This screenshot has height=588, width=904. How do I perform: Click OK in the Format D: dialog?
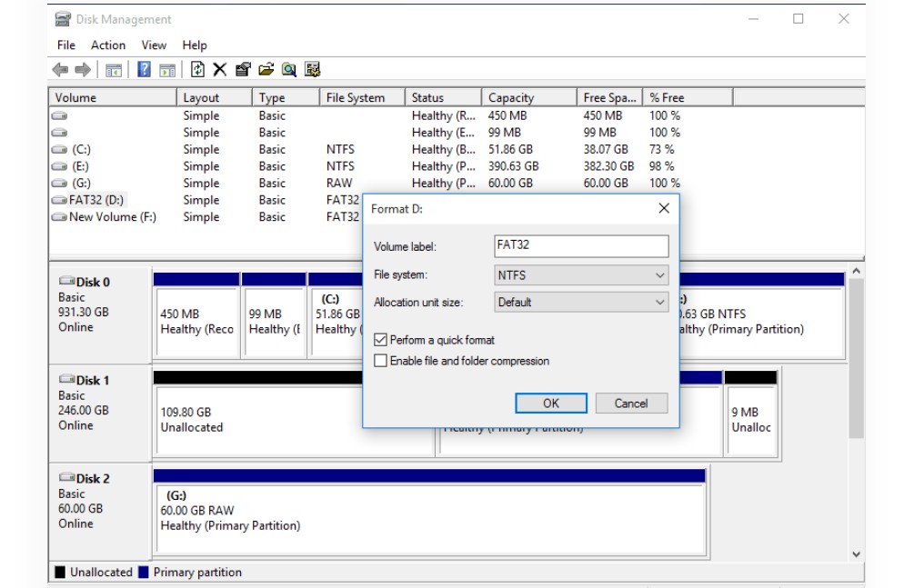551,404
